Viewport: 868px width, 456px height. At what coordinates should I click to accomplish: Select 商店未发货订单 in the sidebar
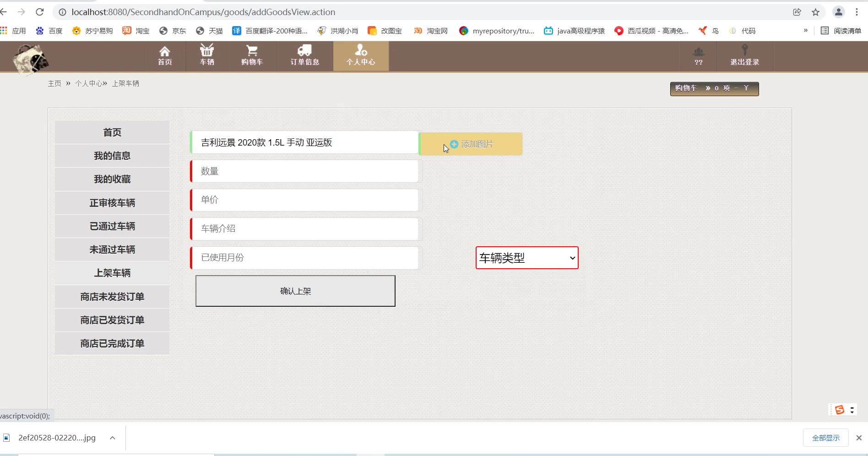(112, 297)
